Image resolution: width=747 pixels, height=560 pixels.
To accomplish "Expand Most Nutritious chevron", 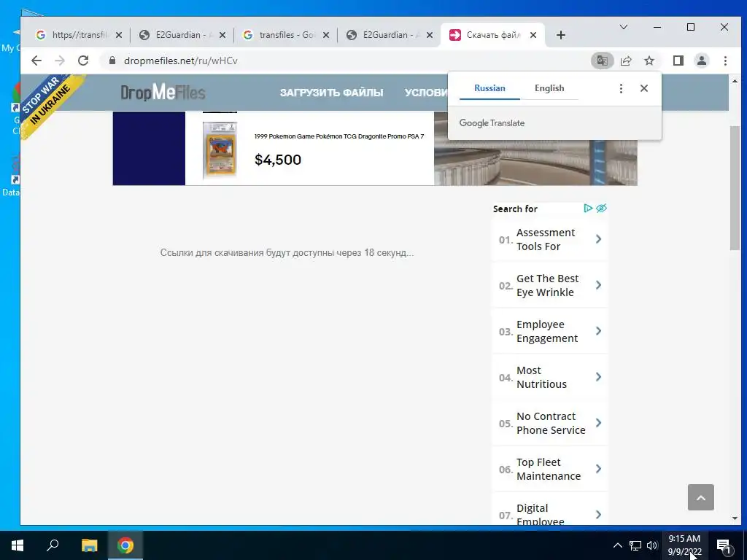I will (598, 377).
